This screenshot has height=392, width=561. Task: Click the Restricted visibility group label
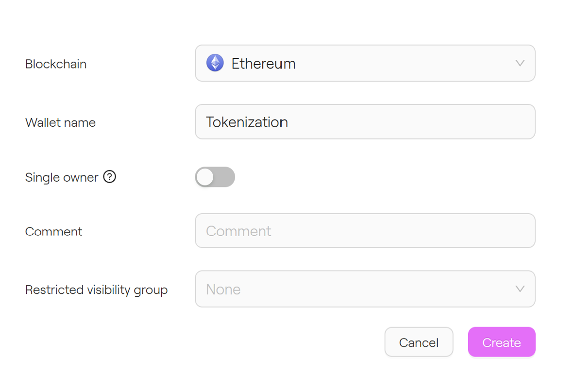pyautogui.click(x=96, y=290)
